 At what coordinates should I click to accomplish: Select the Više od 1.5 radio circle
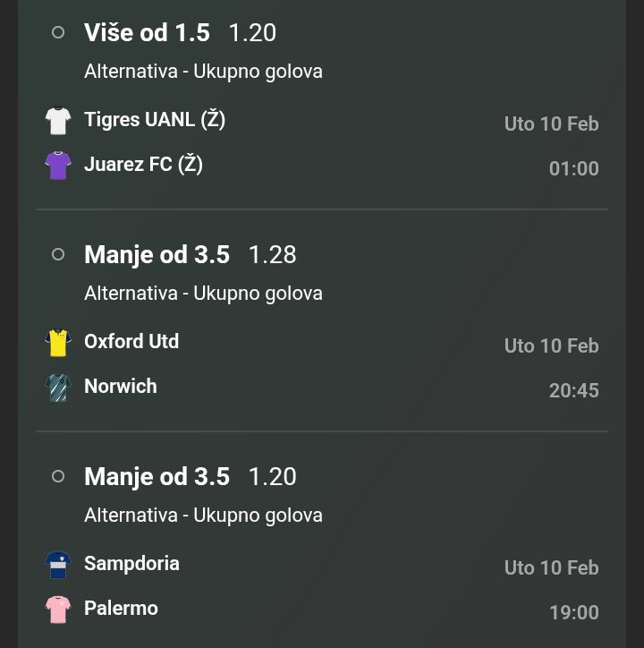(x=58, y=32)
